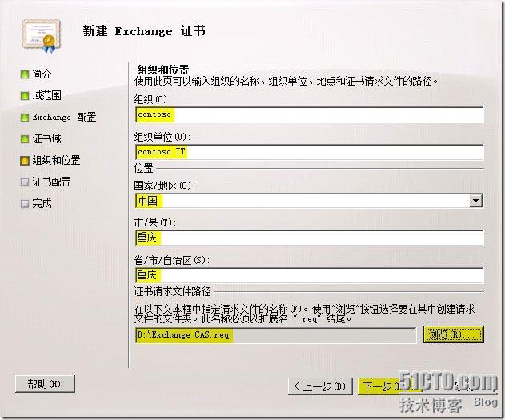
Task: Click the 组织和位置 current step icon
Action: pyautogui.click(x=25, y=161)
